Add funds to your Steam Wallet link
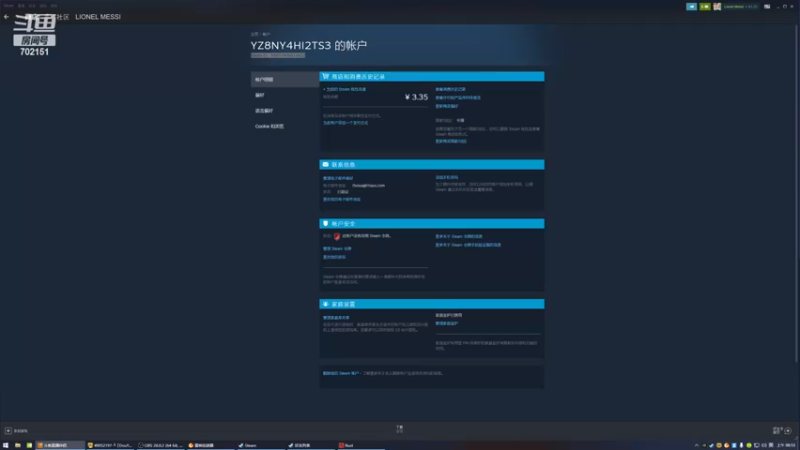Image resolution: width=800 pixels, height=450 pixels. (x=345, y=89)
